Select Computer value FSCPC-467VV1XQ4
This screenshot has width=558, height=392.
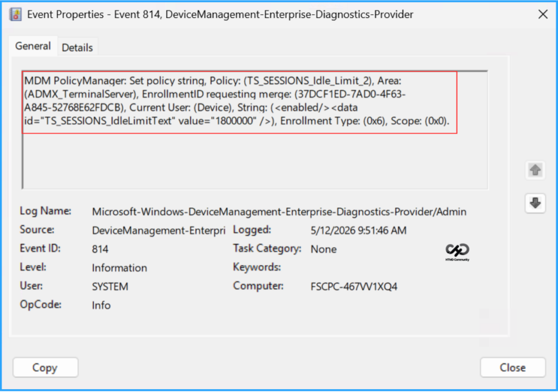tap(354, 287)
